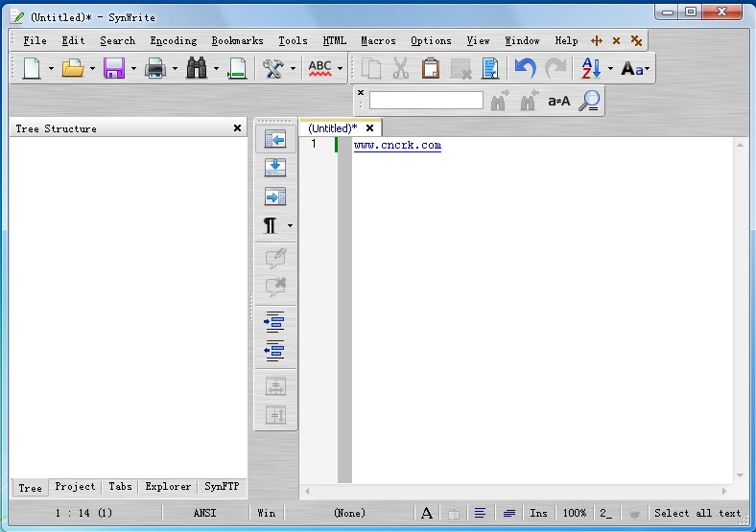Toggle the case-sensitive a≠A search option

click(x=558, y=101)
